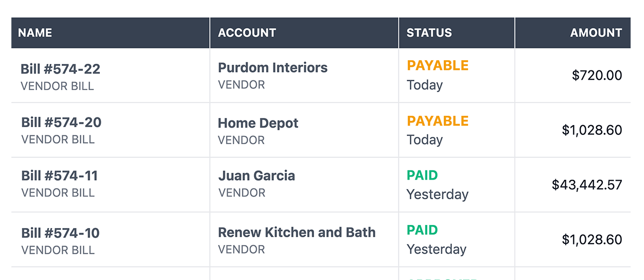Click the ACCOUNT column header
Screen dimensions: 644x280
(x=247, y=33)
